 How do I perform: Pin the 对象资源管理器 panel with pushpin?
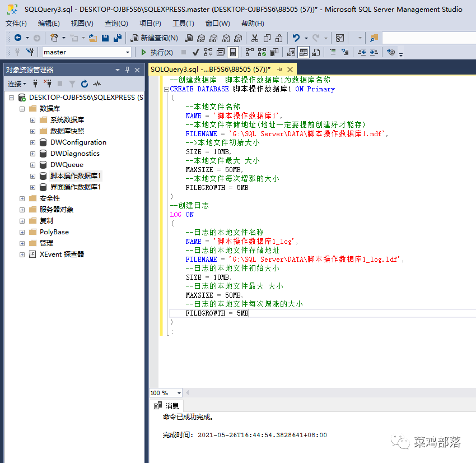click(x=127, y=70)
